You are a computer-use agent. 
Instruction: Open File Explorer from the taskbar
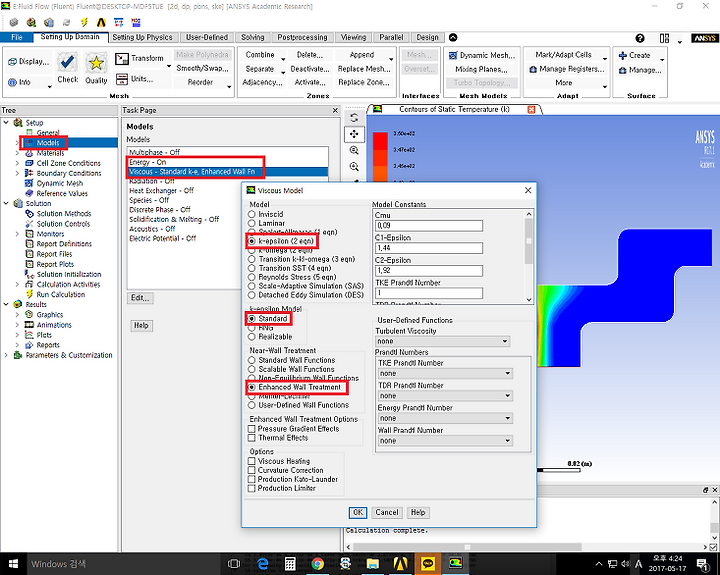[x=372, y=564]
